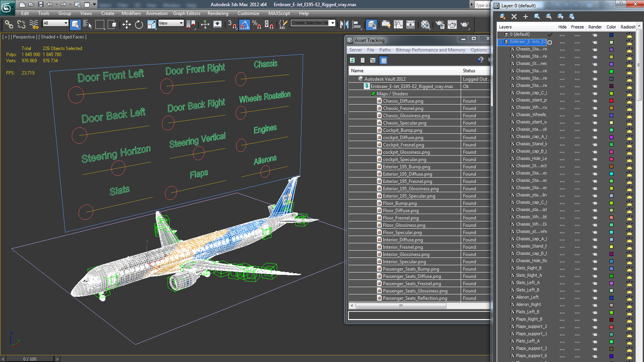The image size is (644, 362).
Task: Toggle Freeze for 0 (default) layer
Action: click(577, 35)
